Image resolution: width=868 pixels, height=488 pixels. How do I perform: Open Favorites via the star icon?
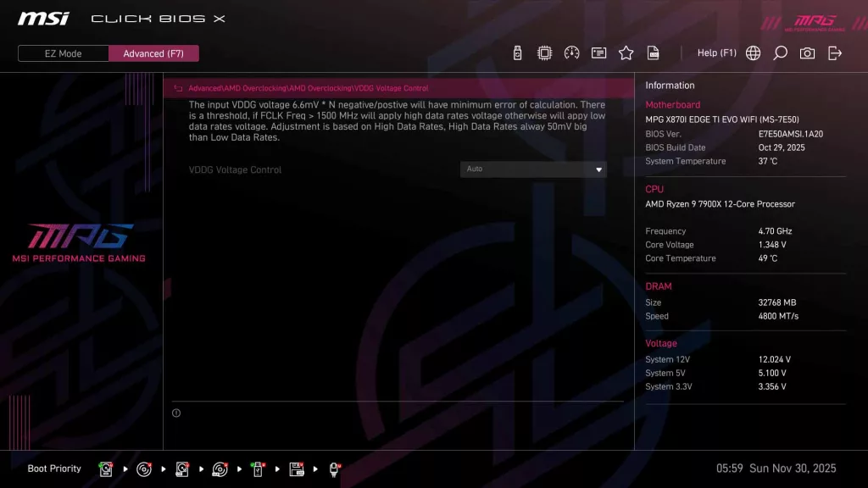pos(626,53)
